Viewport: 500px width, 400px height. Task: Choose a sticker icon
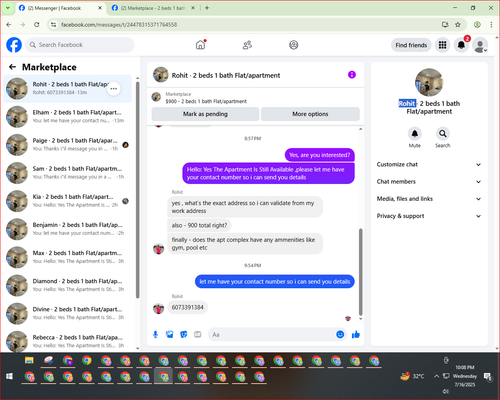[184, 334]
